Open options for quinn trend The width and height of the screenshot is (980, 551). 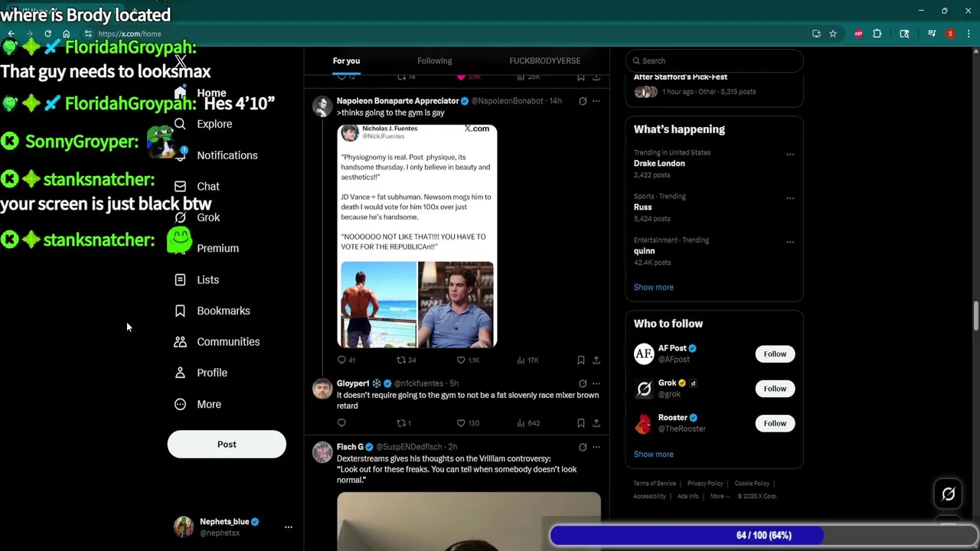click(x=790, y=242)
